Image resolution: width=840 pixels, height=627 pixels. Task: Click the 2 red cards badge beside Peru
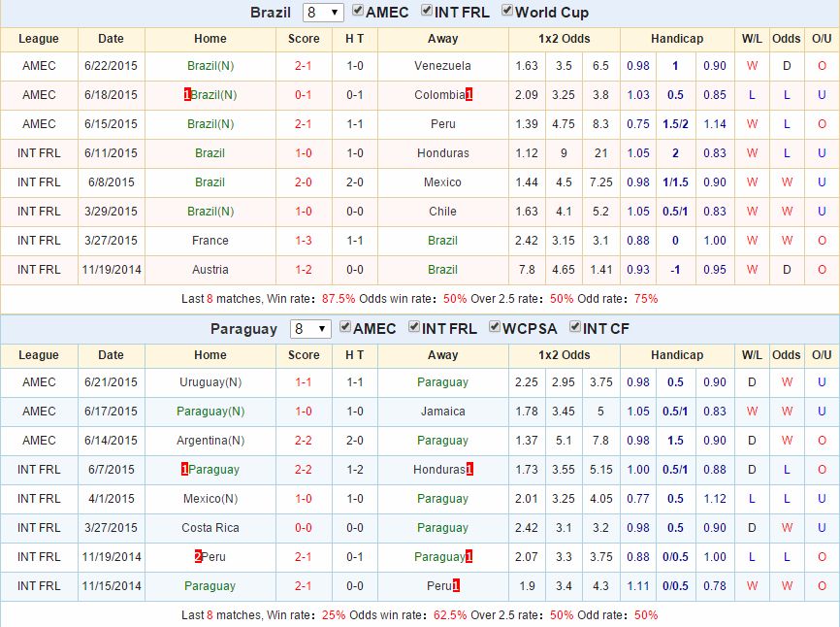[198, 557]
